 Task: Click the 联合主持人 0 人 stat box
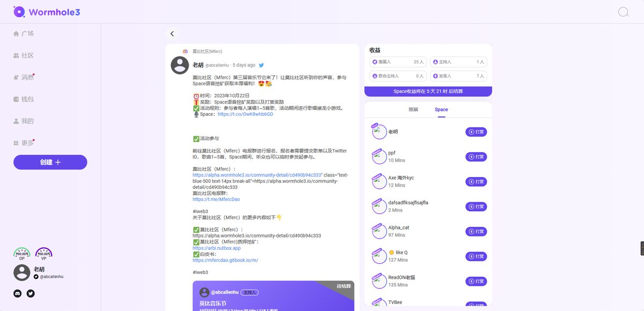[398, 76]
